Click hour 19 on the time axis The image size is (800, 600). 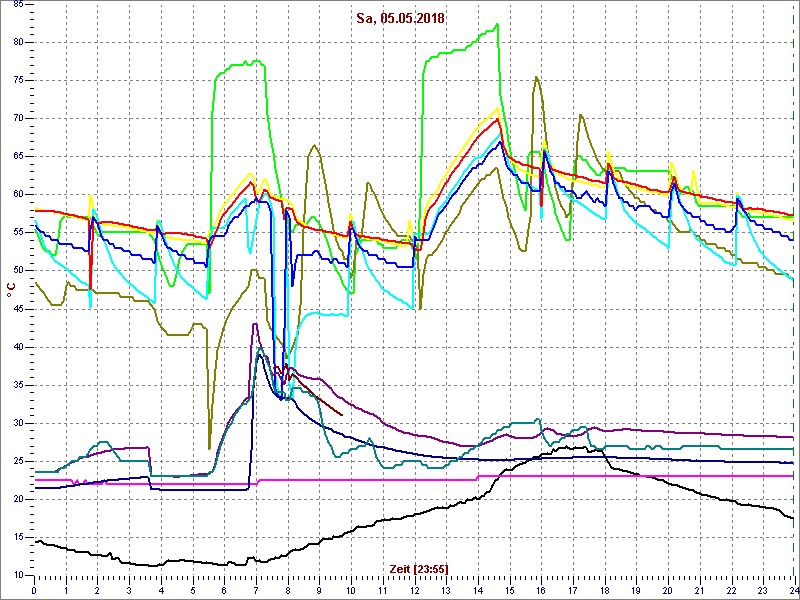tap(636, 589)
